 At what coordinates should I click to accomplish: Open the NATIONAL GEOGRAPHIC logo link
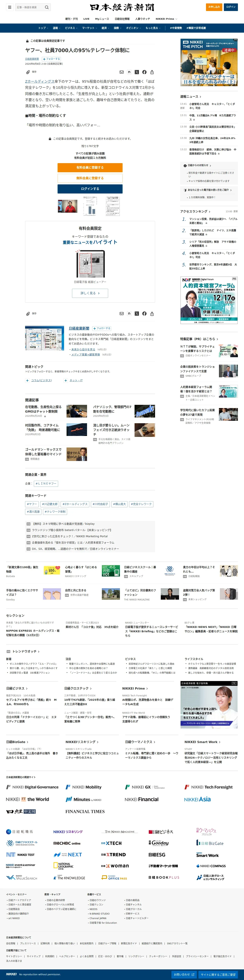[x=63, y=866]
